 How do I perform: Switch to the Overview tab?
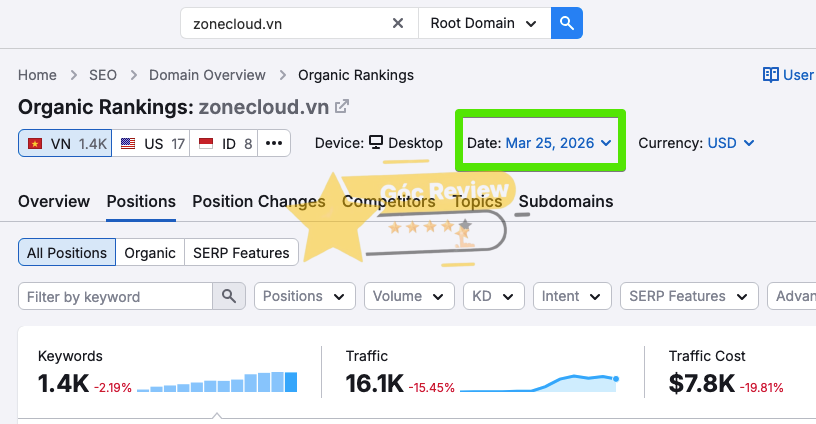point(54,201)
